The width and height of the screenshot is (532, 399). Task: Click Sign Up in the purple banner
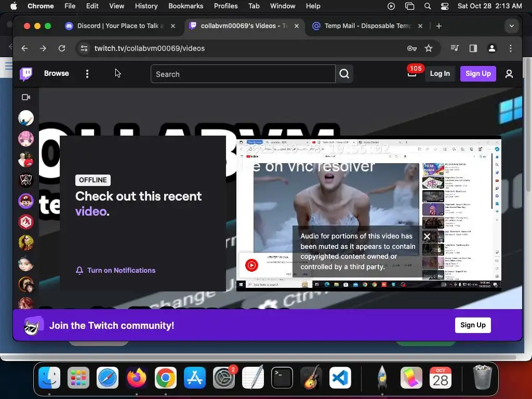pos(473,325)
